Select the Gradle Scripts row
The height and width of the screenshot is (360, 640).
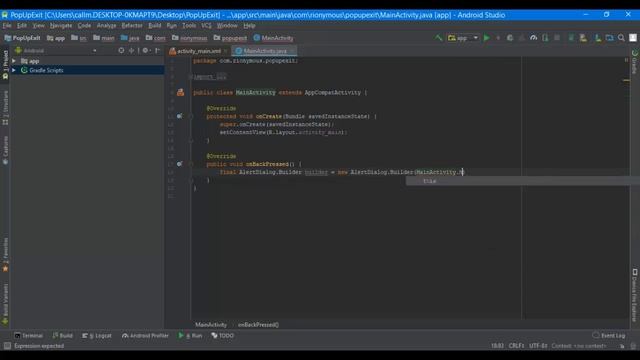87,70
